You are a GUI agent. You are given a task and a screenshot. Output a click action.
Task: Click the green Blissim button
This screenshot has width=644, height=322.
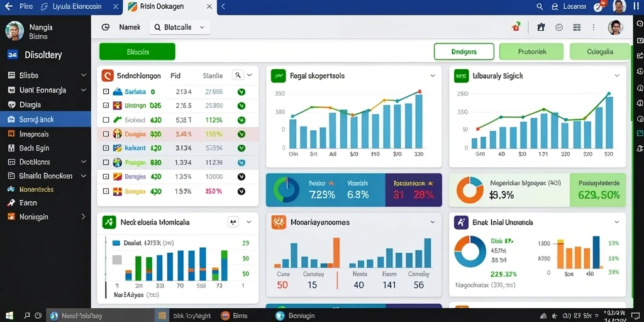point(137,52)
